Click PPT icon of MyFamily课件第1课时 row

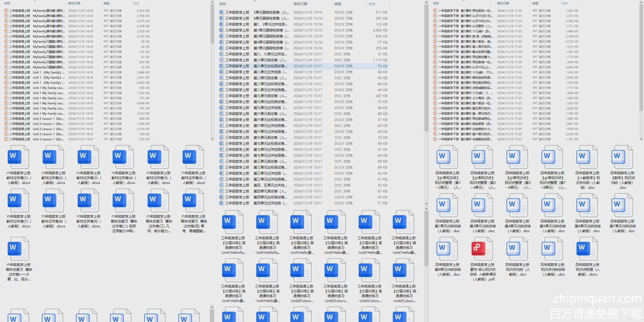(x=6, y=11)
